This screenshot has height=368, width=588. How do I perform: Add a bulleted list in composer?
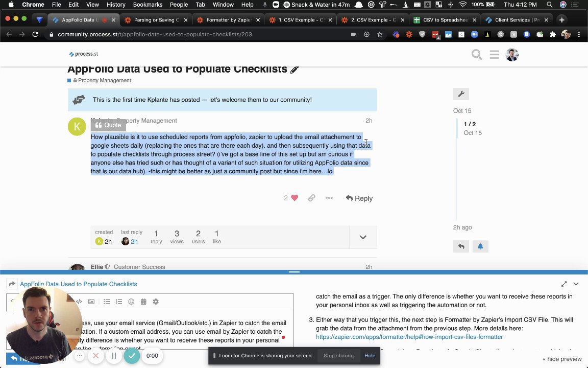tap(107, 302)
